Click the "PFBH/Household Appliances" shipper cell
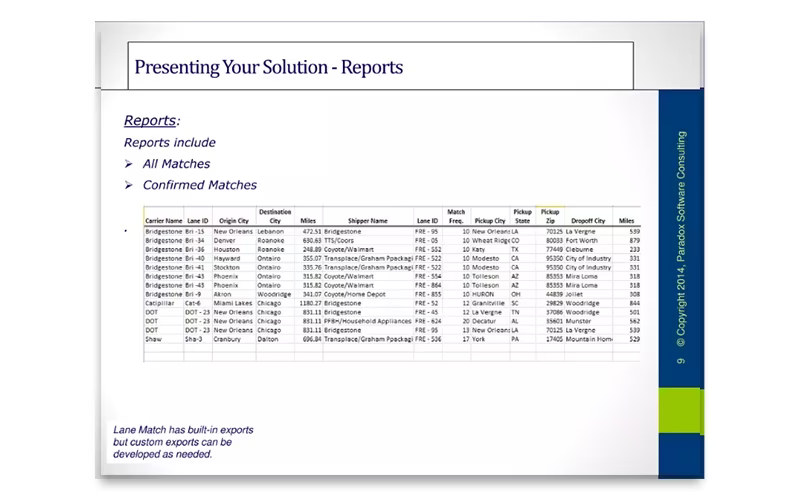Image resolution: width=800 pixels, height=500 pixels. click(368, 321)
